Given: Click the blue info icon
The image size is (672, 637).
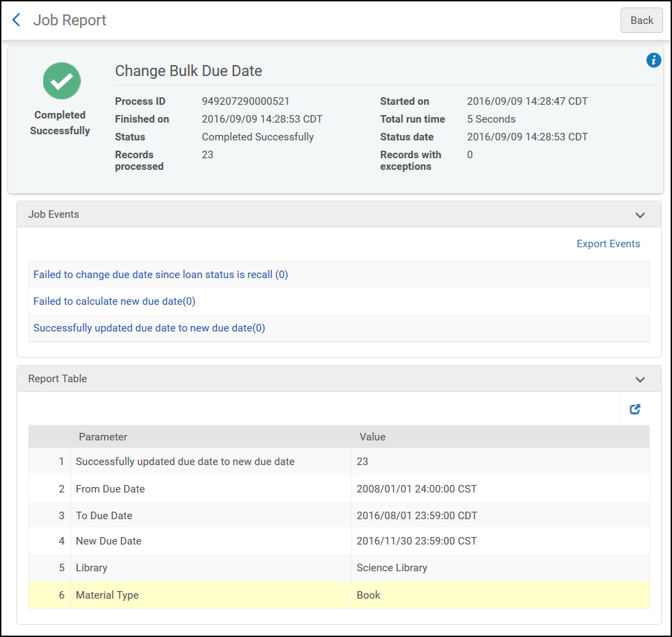Looking at the screenshot, I should [x=654, y=60].
